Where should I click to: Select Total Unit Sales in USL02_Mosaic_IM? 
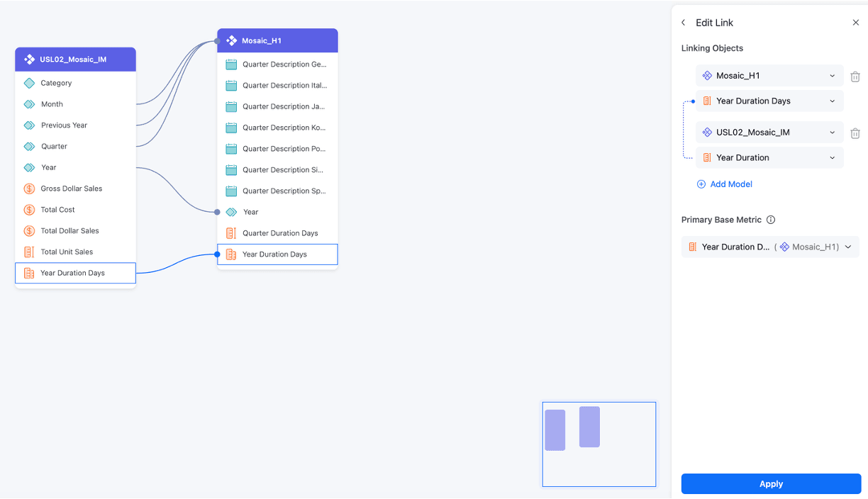click(75, 252)
